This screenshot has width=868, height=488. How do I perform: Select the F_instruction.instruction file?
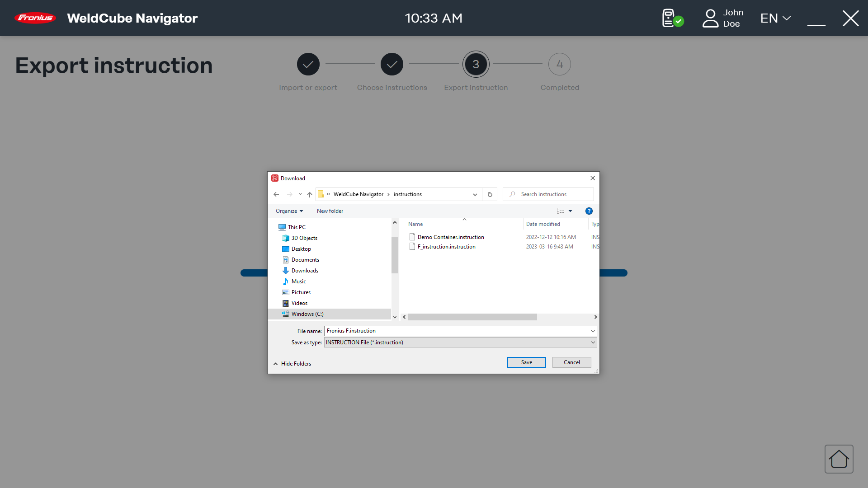(x=446, y=247)
